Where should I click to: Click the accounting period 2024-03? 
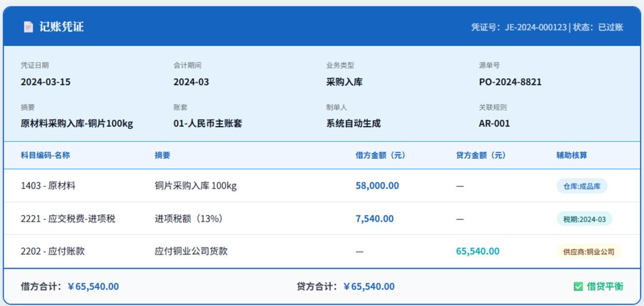[191, 82]
